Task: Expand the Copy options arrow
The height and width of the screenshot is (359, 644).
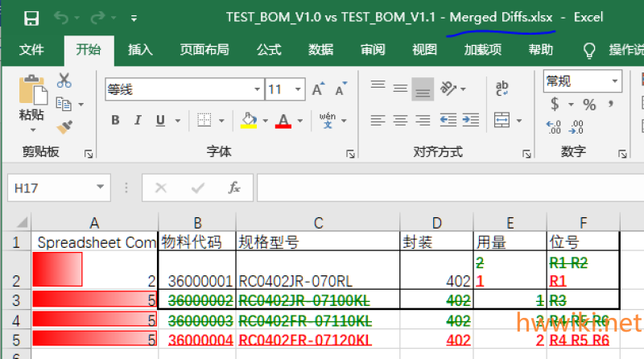Action: (81, 105)
